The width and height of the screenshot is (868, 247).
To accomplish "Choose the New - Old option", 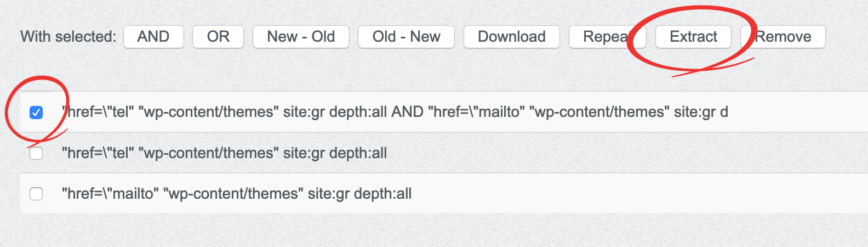I will (x=301, y=37).
